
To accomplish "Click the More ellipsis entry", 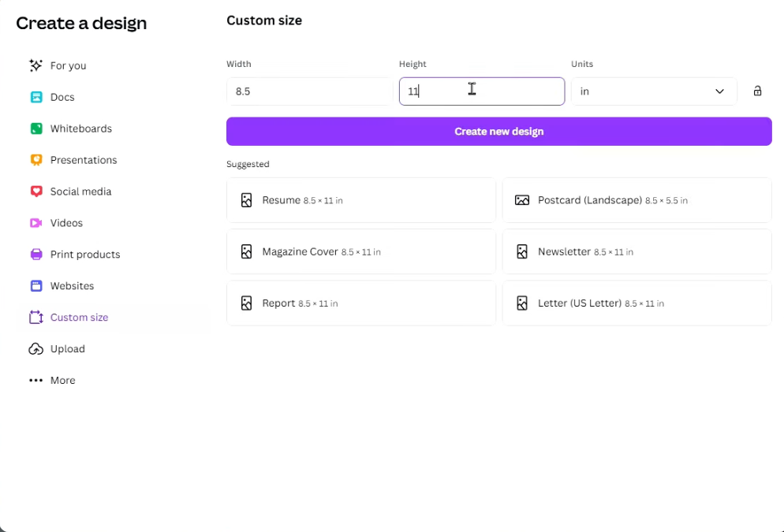I will (x=36, y=380).
